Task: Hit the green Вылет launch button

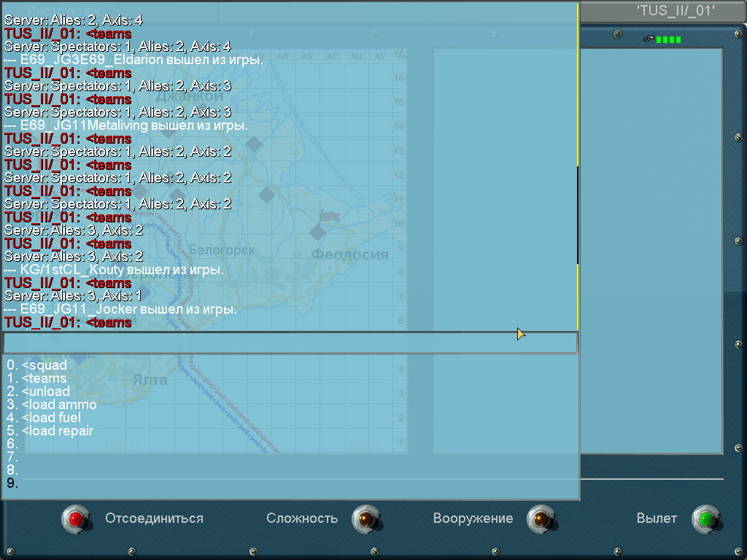Action: (x=705, y=518)
